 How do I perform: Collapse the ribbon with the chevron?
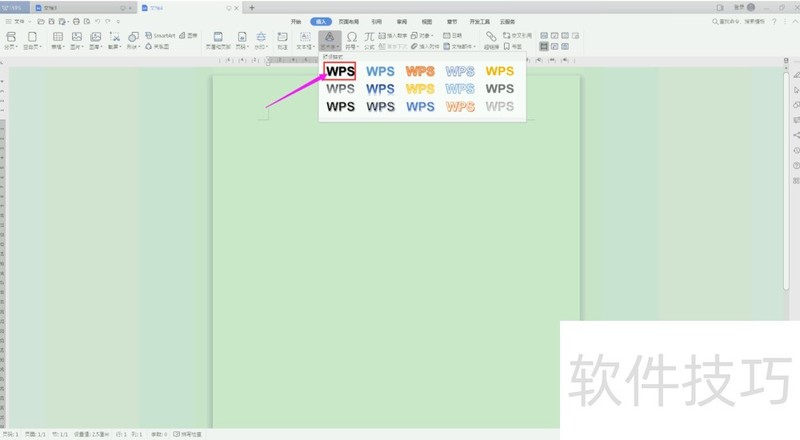[x=795, y=21]
